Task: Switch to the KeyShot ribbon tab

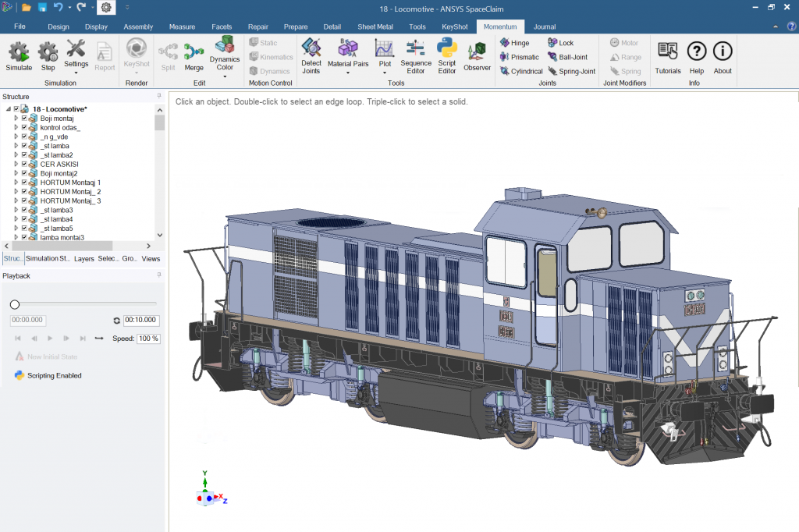Action: [x=455, y=27]
